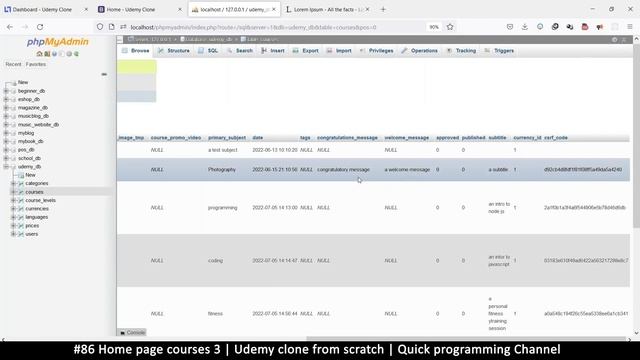
Task: Expand the music_website_db database
Action: click(6, 125)
